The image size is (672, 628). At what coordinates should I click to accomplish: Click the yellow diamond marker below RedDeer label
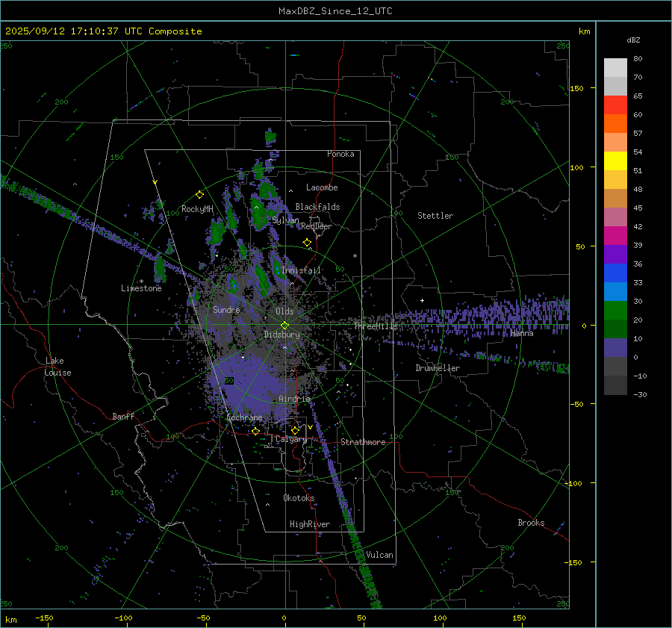point(307,243)
